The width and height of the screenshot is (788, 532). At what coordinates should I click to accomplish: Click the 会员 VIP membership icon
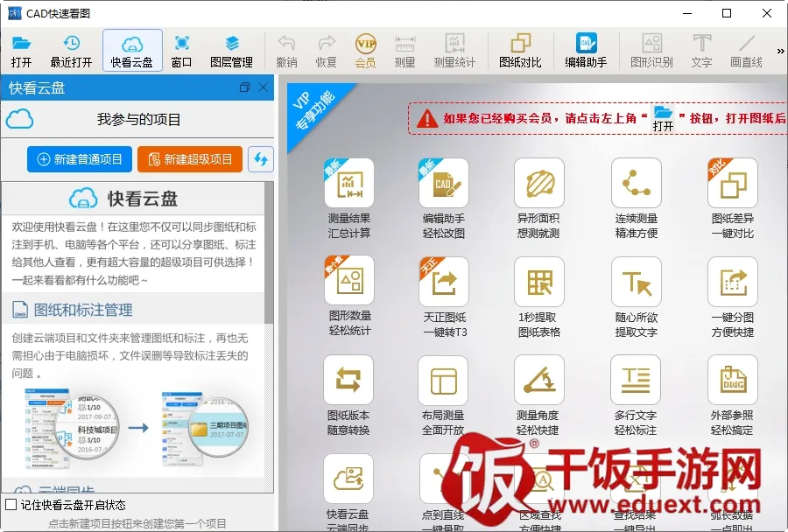pos(365,50)
